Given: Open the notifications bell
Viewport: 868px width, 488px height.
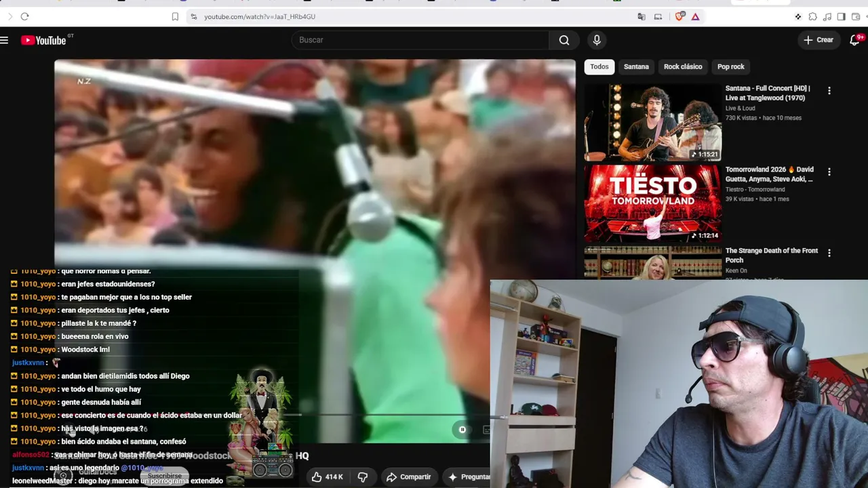Looking at the screenshot, I should click(855, 40).
